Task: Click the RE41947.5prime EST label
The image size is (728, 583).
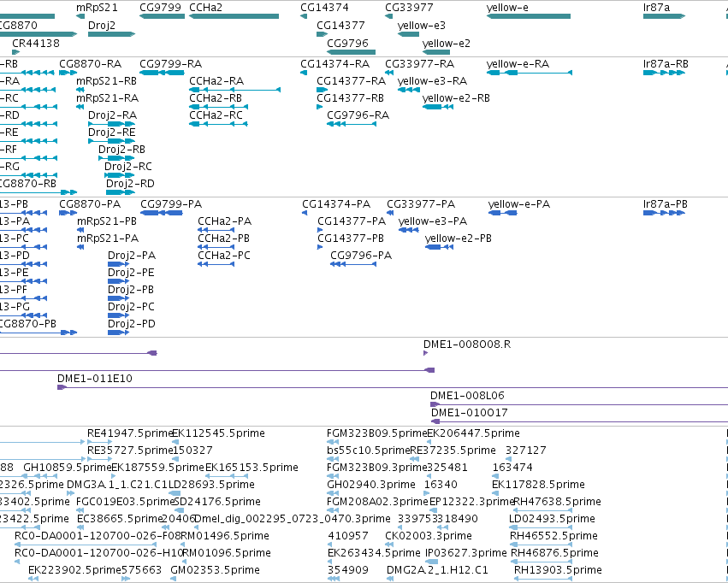Action: pyautogui.click(x=130, y=433)
